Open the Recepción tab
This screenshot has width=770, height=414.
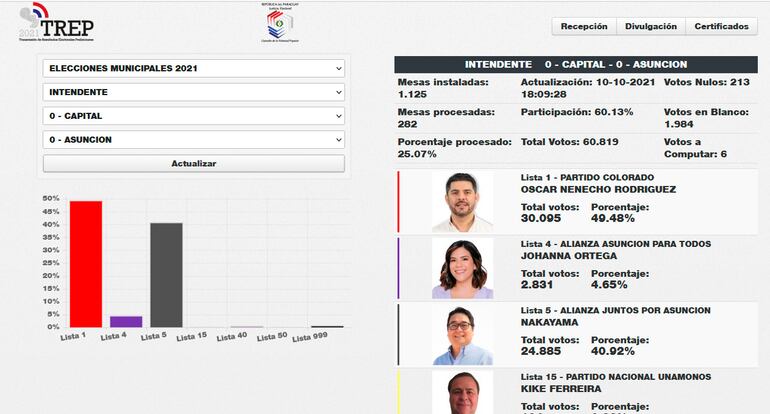(583, 27)
